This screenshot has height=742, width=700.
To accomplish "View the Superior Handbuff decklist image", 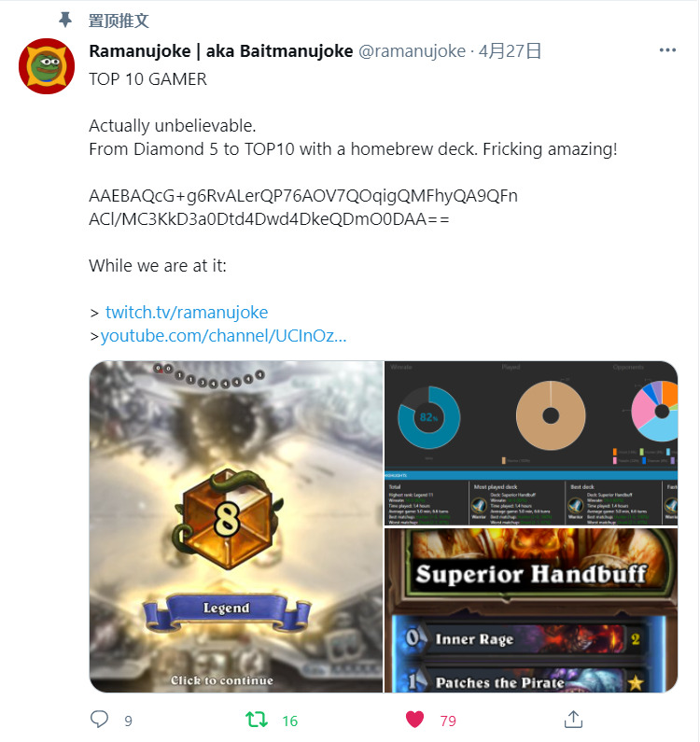I will 531,610.
